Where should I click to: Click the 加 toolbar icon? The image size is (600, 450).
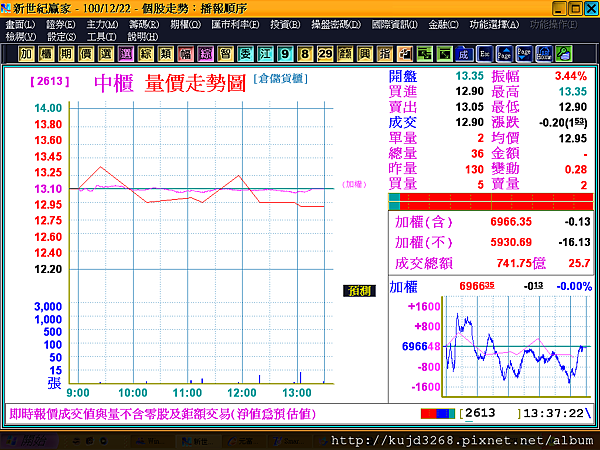(x=26, y=54)
